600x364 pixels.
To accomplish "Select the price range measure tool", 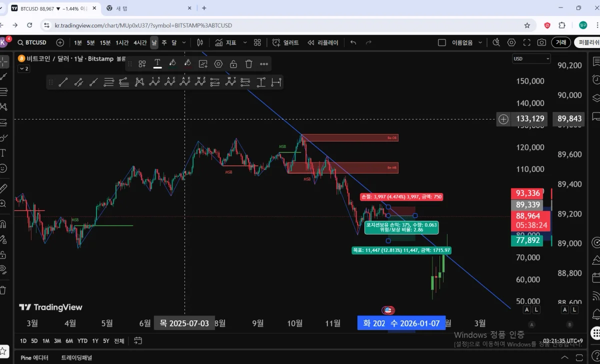I will coord(261,82).
